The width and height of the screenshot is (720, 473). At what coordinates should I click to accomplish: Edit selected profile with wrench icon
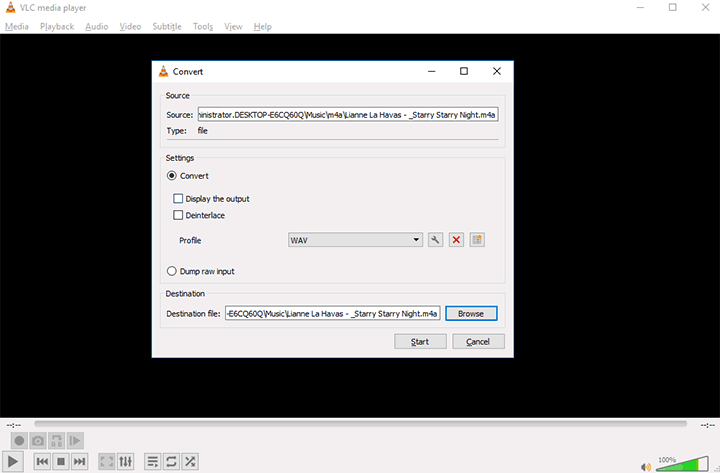coord(435,240)
